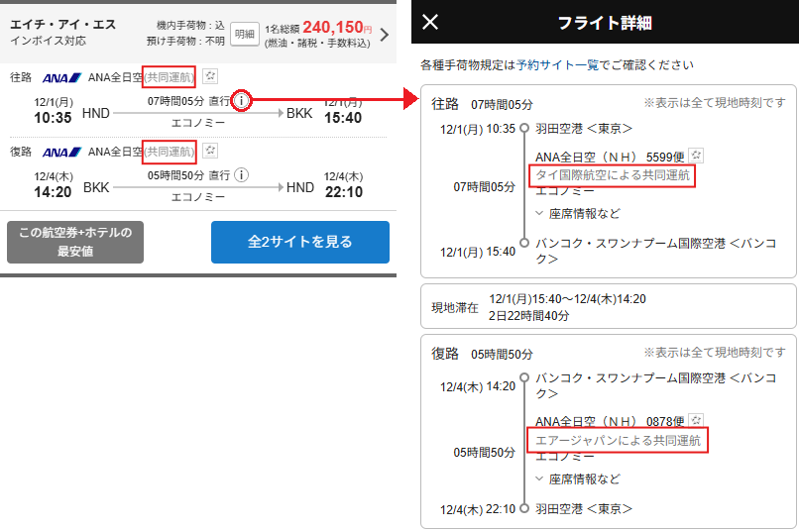Click the 現地滞在 stay duration box

pos(609,306)
